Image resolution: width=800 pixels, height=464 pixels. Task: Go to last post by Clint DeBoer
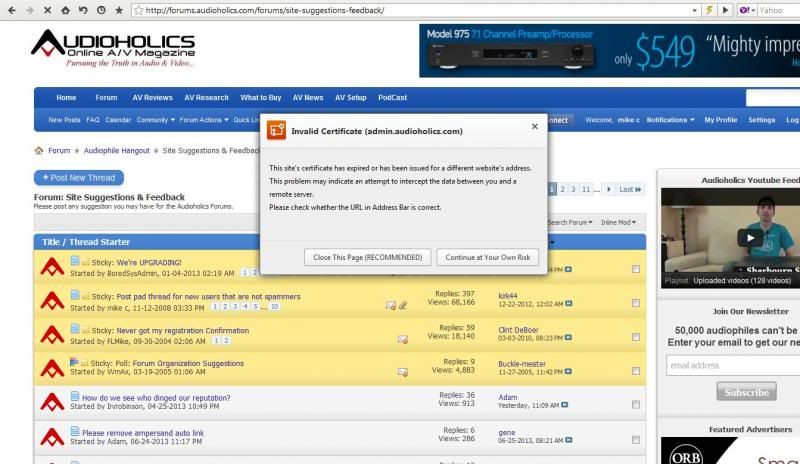568,338
